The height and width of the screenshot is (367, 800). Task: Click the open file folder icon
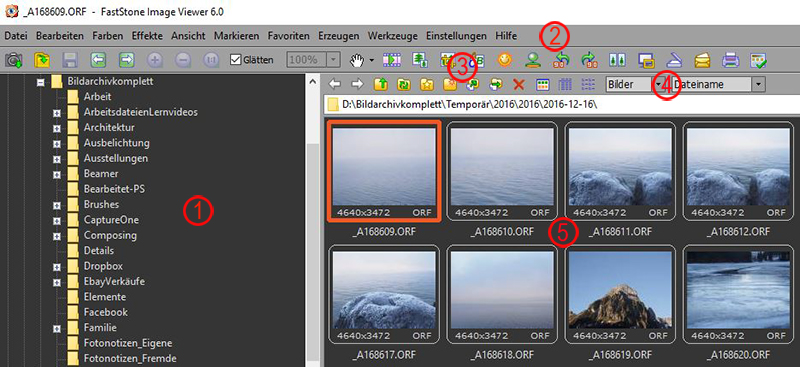42,60
